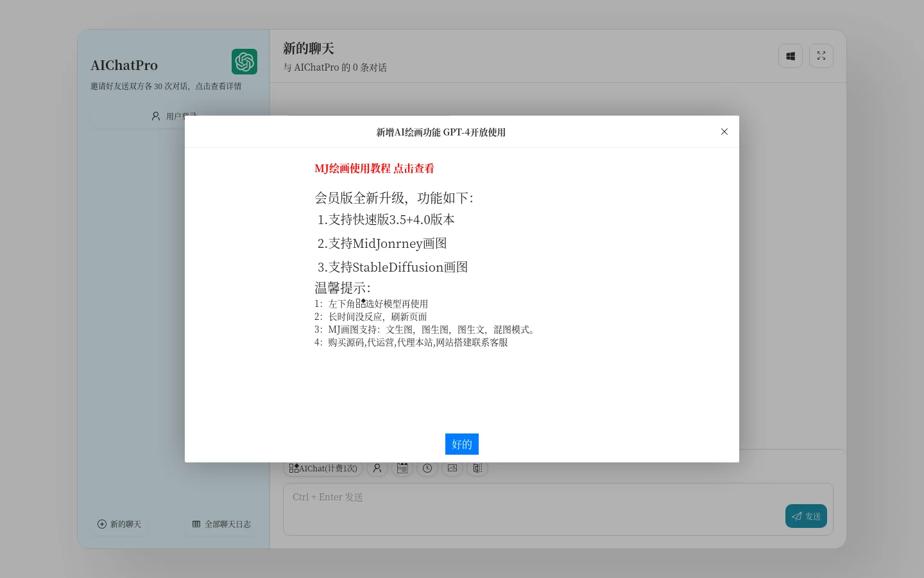Click the Windows icon button in the header
The height and width of the screenshot is (578, 924).
791,56
